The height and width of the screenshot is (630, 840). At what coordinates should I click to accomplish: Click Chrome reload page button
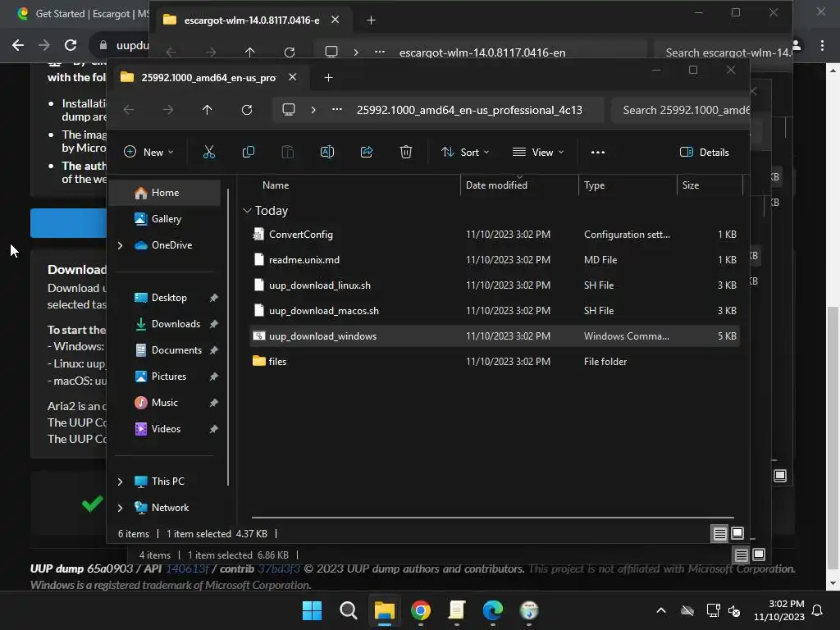pos(71,45)
